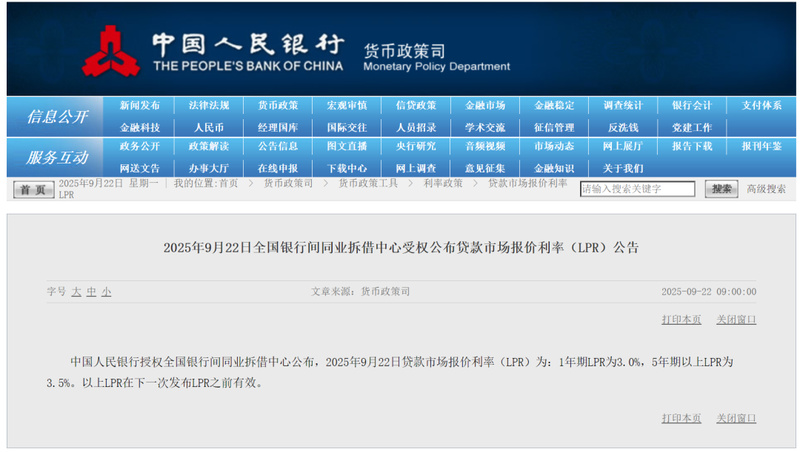Image resolution: width=800 pixels, height=452 pixels.
Task: Click the 搜索 search button
Action: 721,189
